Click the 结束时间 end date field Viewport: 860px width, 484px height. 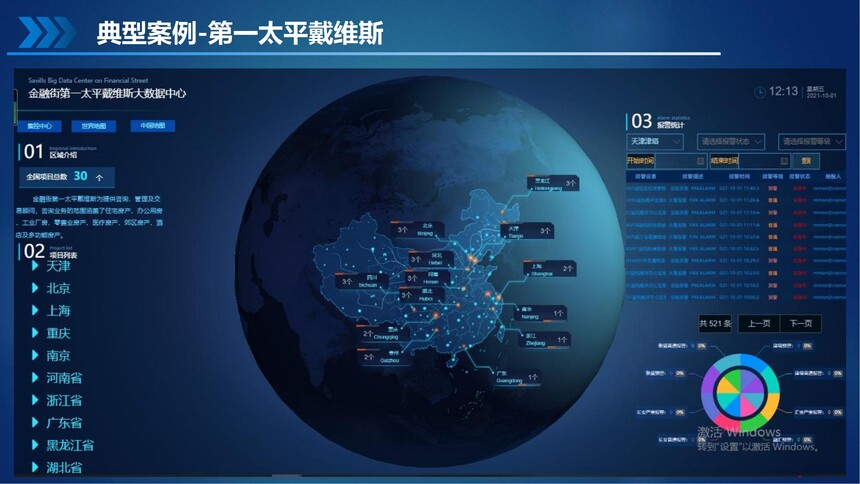pyautogui.click(x=750, y=161)
